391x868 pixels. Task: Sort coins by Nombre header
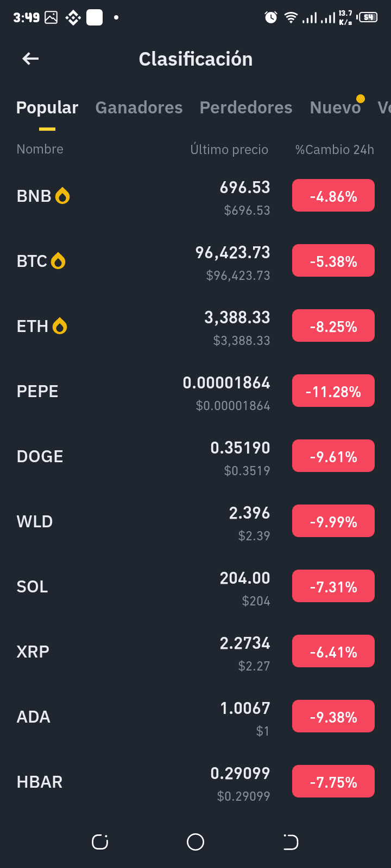click(x=40, y=149)
